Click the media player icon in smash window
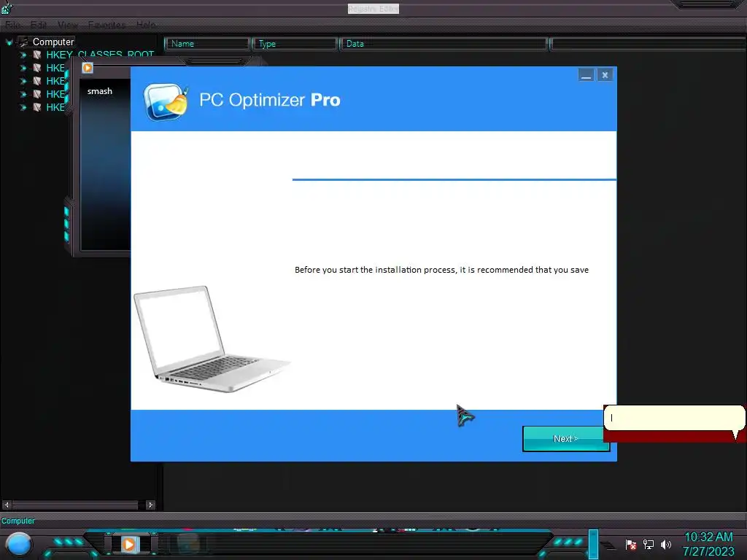 tap(88, 68)
